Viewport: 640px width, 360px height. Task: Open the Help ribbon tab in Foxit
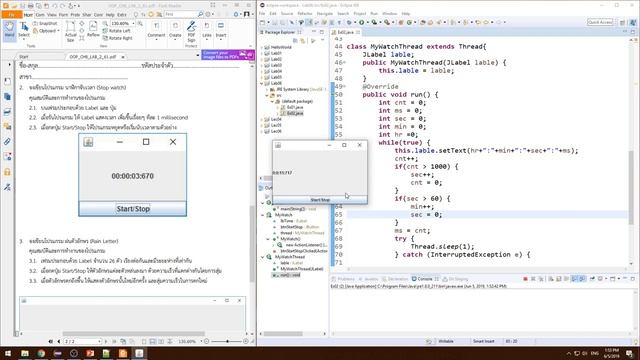click(110, 15)
